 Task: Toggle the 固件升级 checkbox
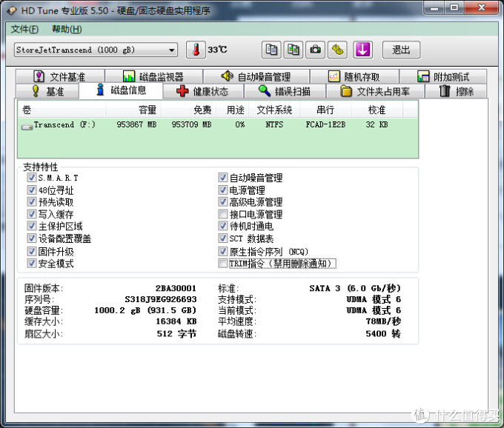[31, 251]
